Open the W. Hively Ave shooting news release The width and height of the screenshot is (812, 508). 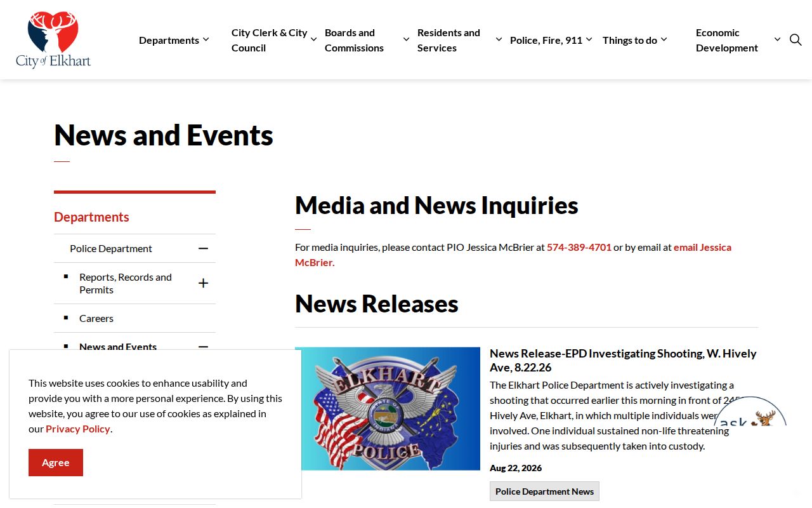(623, 360)
